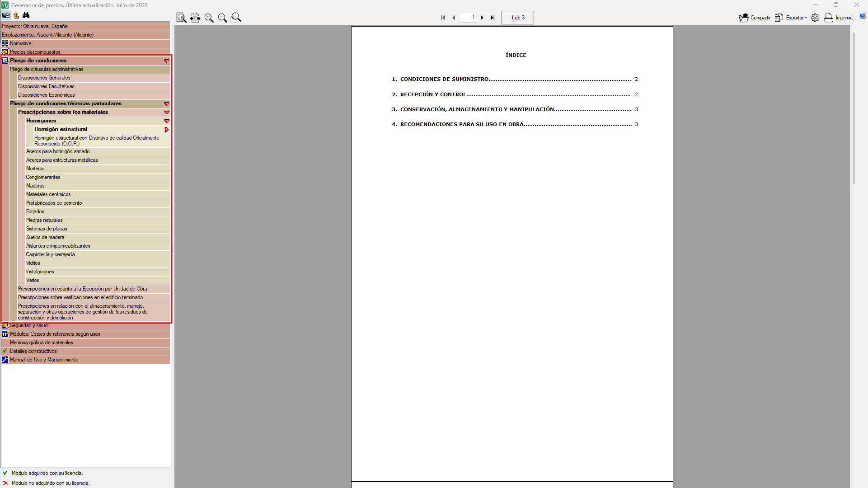The image size is (868, 488).
Task: Expand Hormigón estructural with red arrow
Action: 167,130
